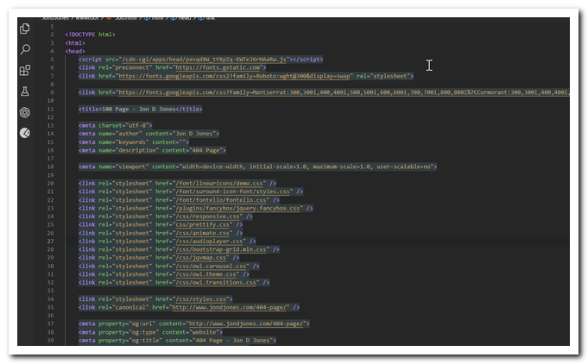Click the og:type content "website" value

[x=205, y=332]
